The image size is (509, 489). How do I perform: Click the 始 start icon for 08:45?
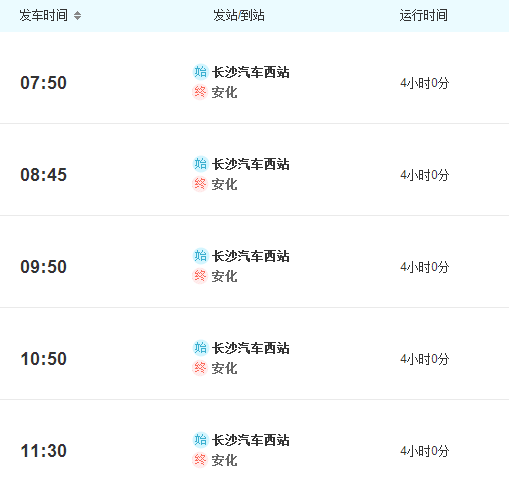click(200, 164)
